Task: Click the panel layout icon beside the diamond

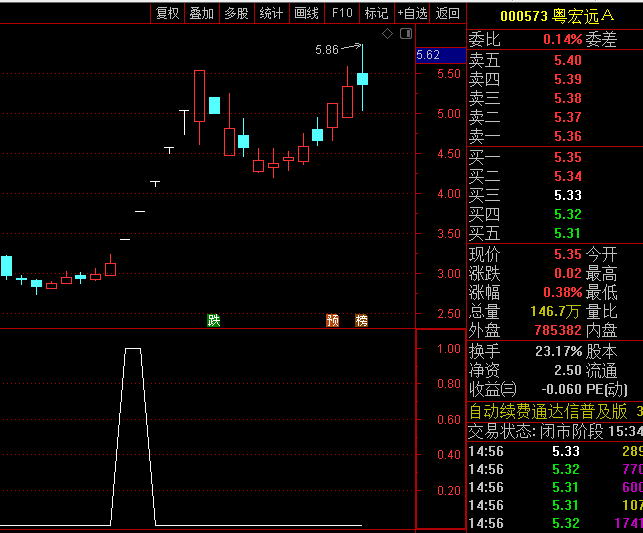Action: [405, 33]
